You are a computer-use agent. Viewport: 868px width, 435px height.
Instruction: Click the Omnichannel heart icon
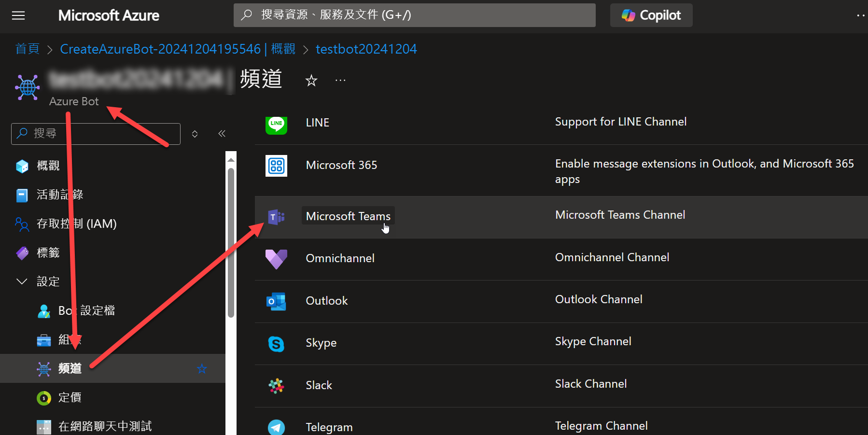pos(276,259)
